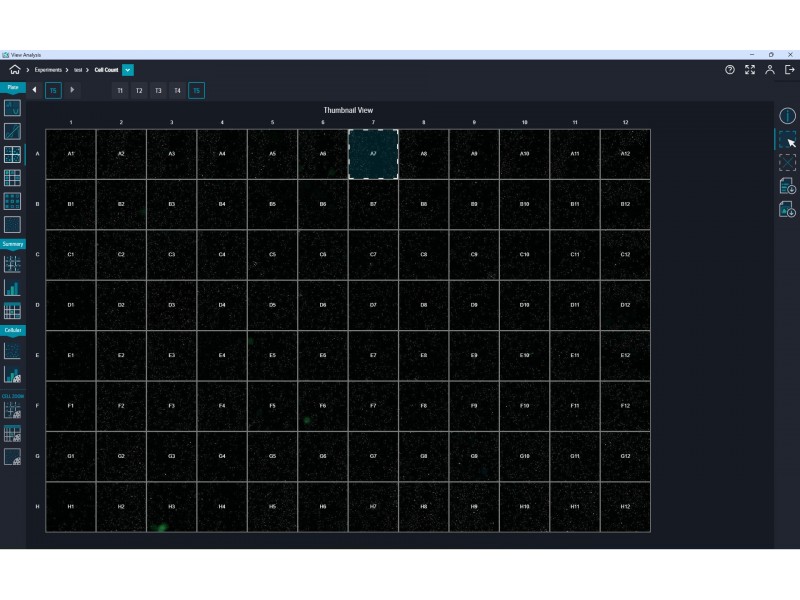
Task: Open the user account profile icon
Action: tap(769, 70)
